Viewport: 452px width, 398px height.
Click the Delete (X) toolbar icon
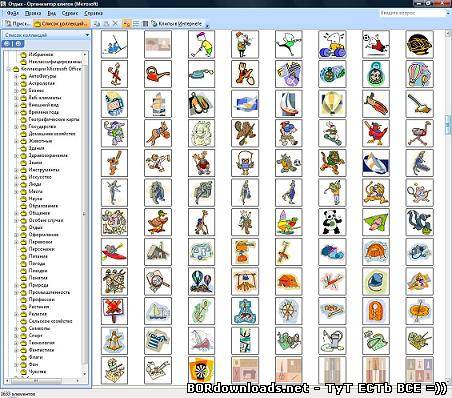click(x=115, y=24)
